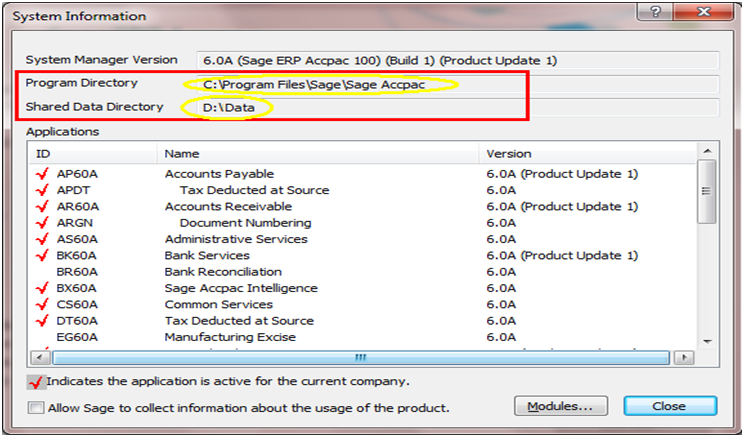744x436 pixels.
Task: Select the Document Numbering row name
Action: [245, 223]
